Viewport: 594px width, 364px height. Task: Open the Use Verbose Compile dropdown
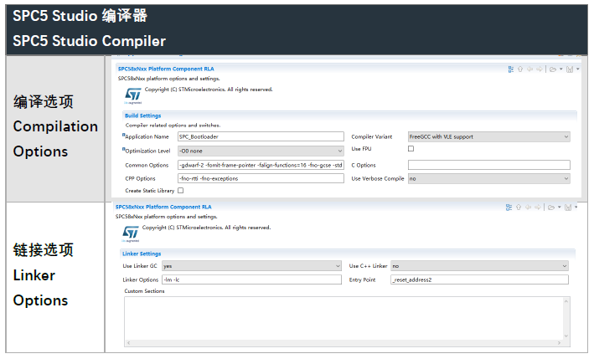tap(488, 178)
